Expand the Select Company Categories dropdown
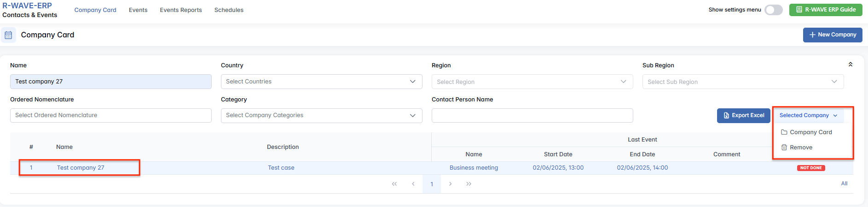 [321, 115]
